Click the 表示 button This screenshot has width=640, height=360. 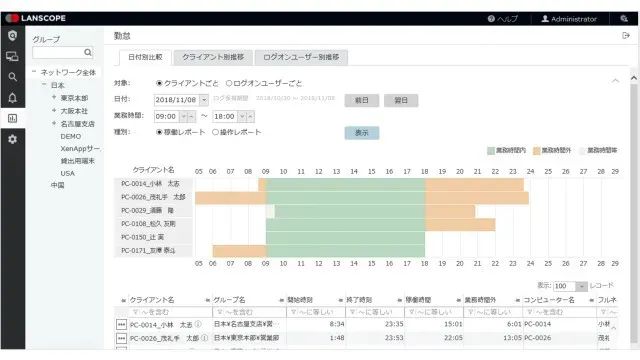click(x=362, y=133)
